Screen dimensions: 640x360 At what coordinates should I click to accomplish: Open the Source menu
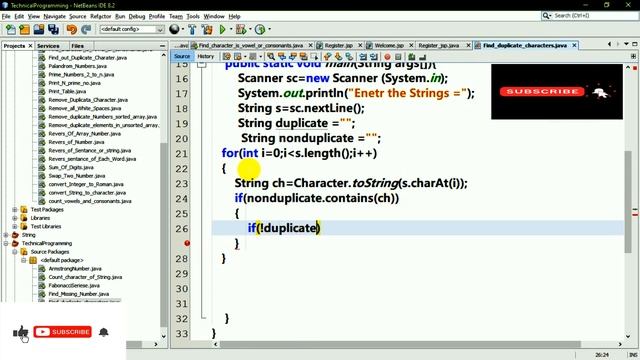78,16
